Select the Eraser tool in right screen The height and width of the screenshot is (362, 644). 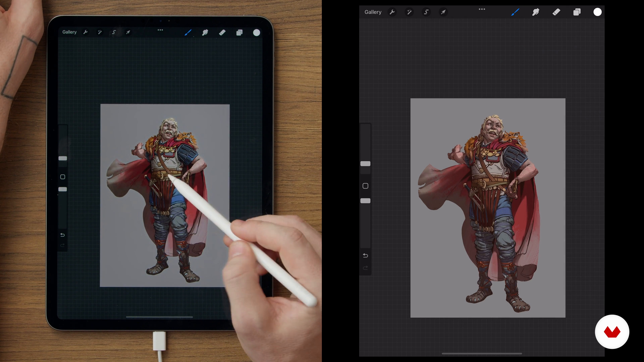[x=556, y=12]
